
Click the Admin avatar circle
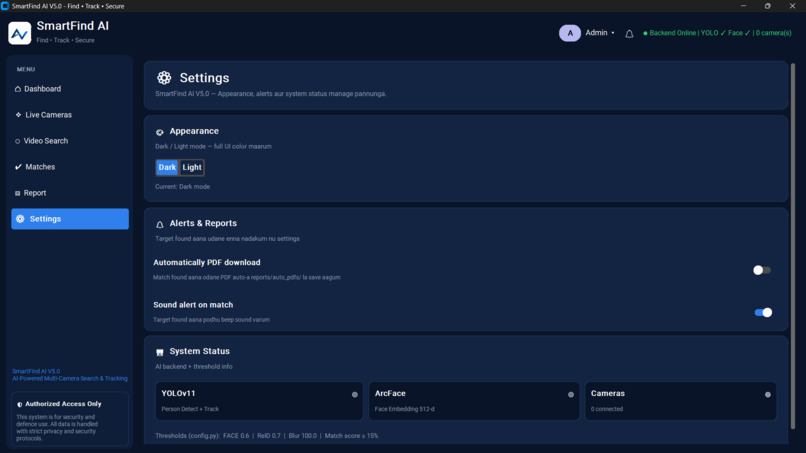coord(570,33)
